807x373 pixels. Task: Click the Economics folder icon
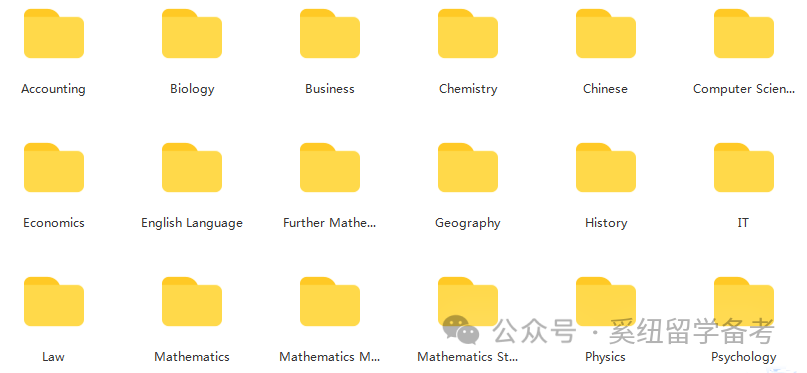tap(54, 168)
